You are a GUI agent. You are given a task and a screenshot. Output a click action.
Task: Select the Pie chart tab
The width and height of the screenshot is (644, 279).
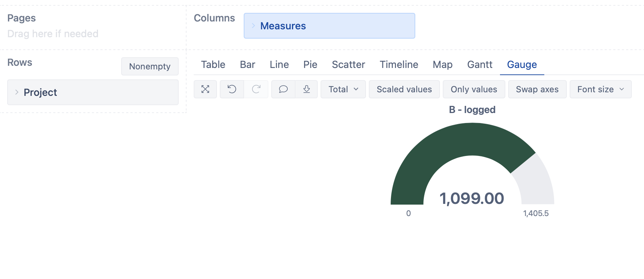point(310,64)
